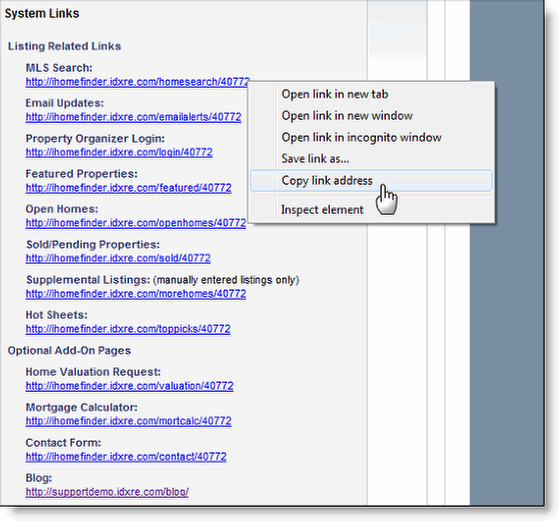The height and width of the screenshot is (522, 560).
Task: Select 'Inspect element' from context menu
Action: [x=322, y=210]
